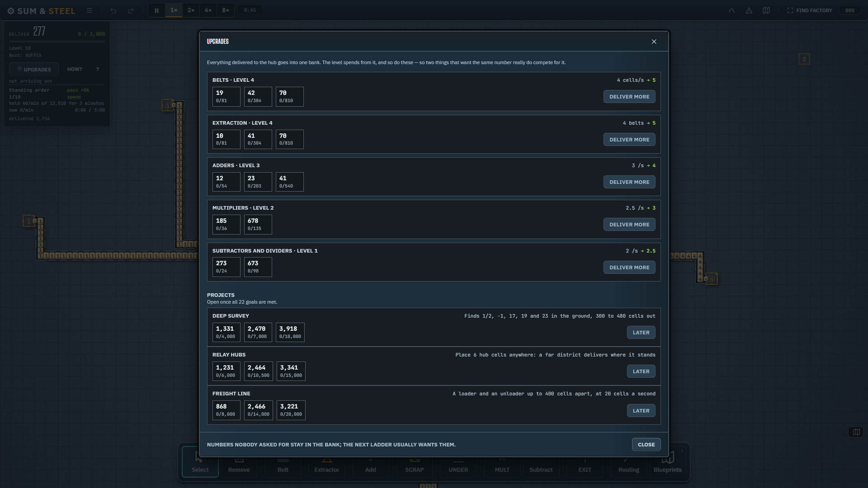The height and width of the screenshot is (488, 868).
Task: Click Later on Freight Line project
Action: click(641, 411)
